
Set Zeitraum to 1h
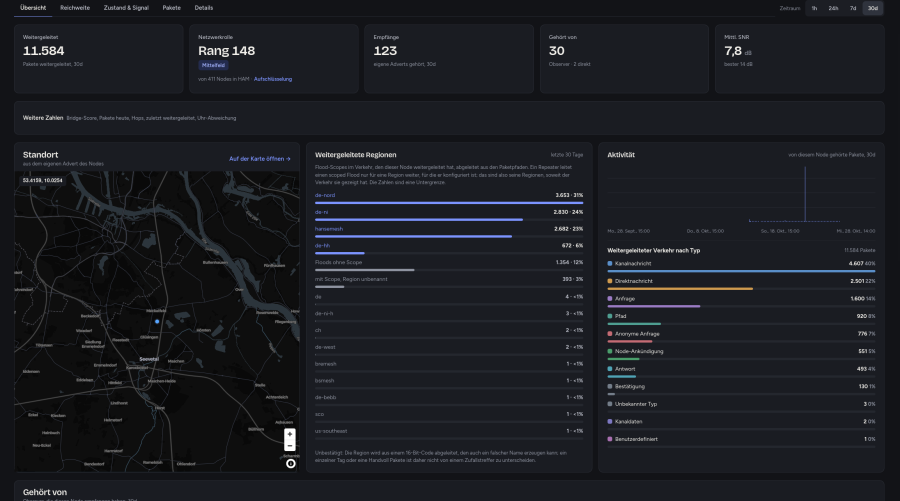click(814, 8)
